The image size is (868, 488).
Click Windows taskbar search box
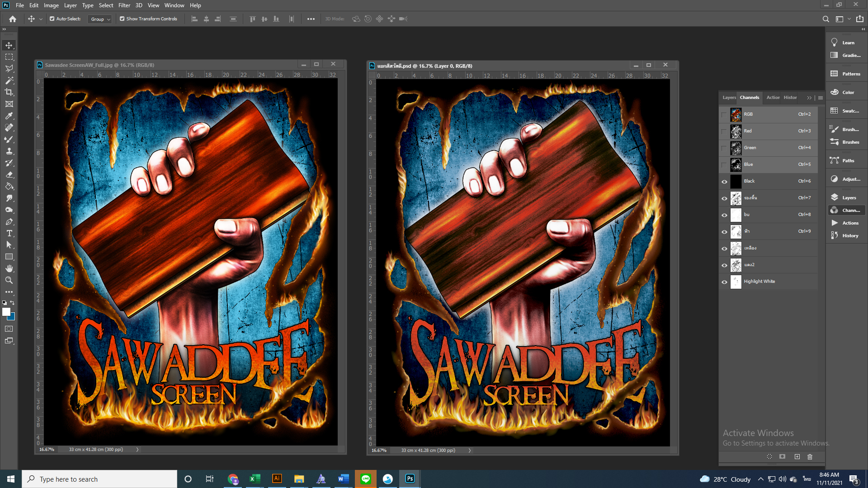pyautogui.click(x=99, y=479)
